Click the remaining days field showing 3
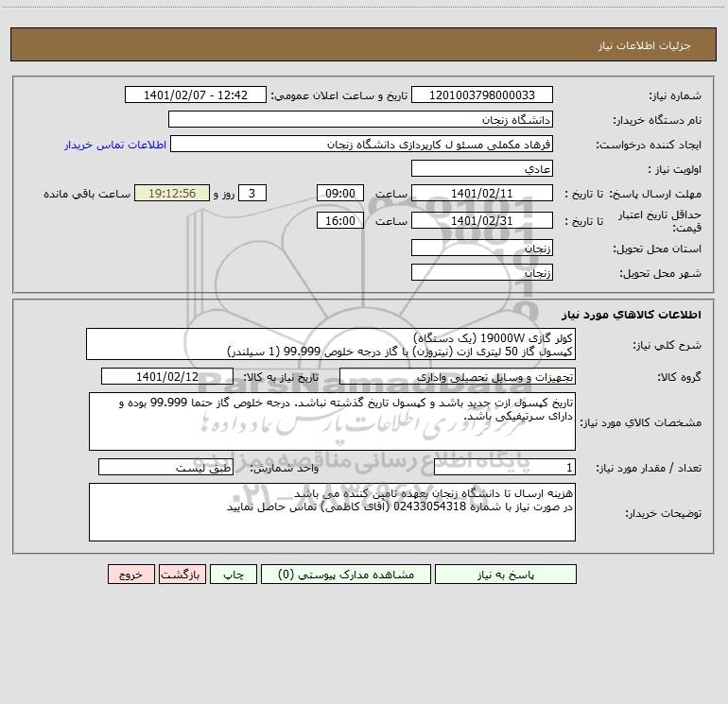 [252, 193]
